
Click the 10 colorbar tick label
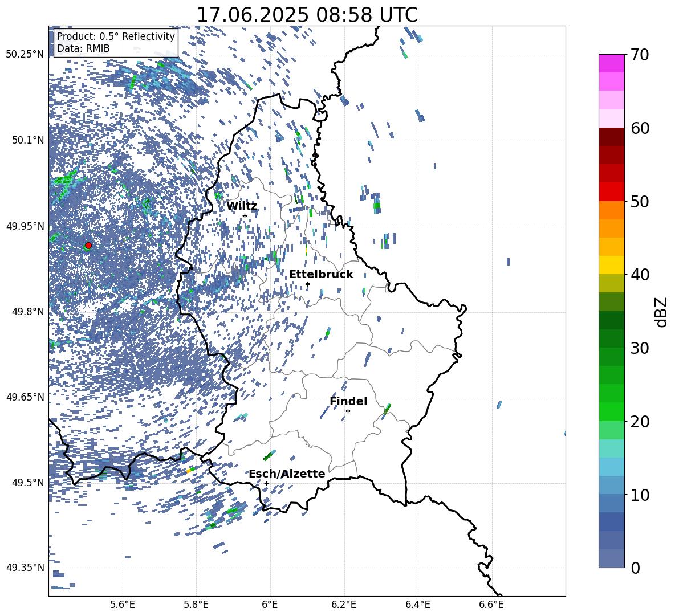tap(640, 495)
